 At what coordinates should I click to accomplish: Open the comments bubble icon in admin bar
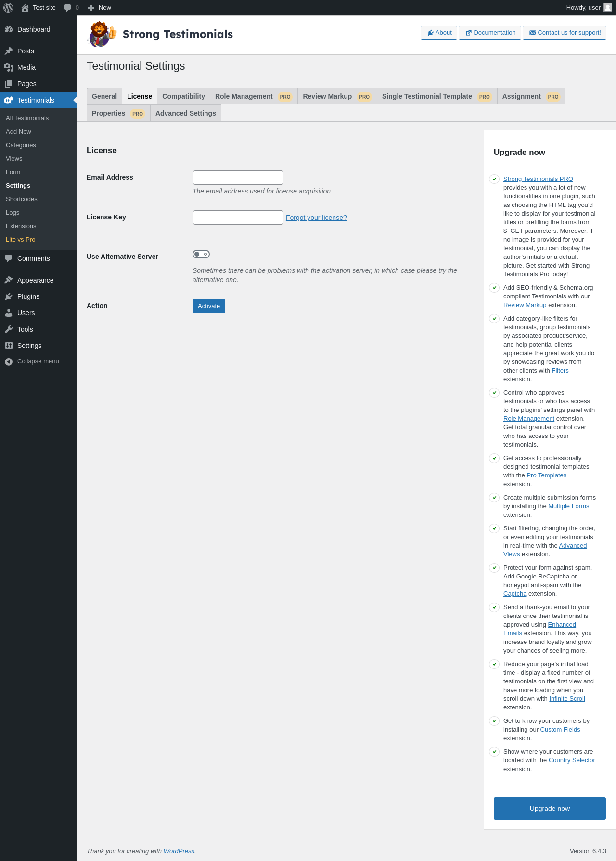[x=68, y=8]
